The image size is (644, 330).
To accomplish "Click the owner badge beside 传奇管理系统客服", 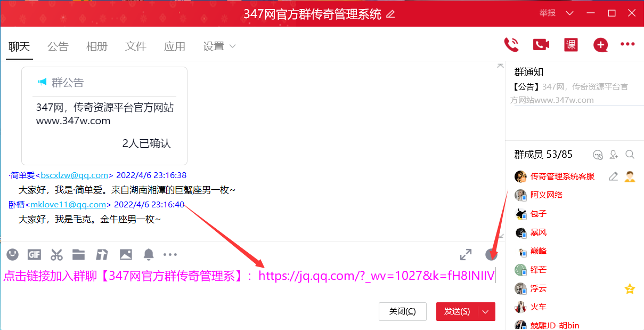I will [630, 176].
